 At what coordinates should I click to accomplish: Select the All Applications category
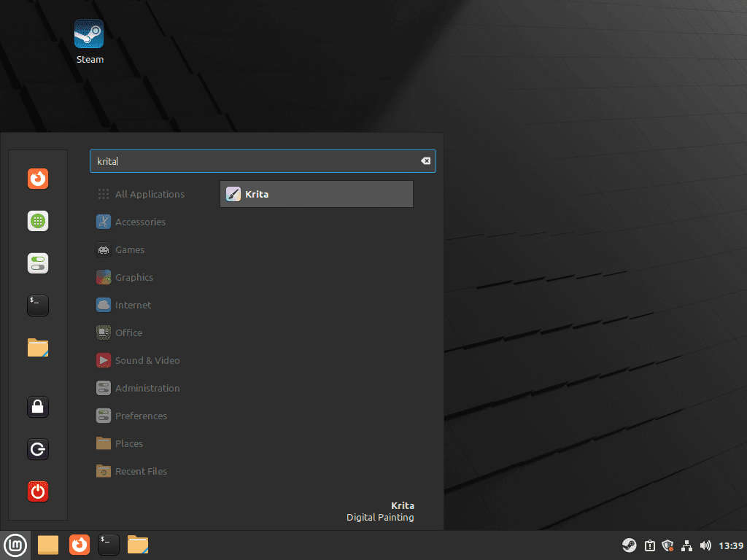[150, 194]
